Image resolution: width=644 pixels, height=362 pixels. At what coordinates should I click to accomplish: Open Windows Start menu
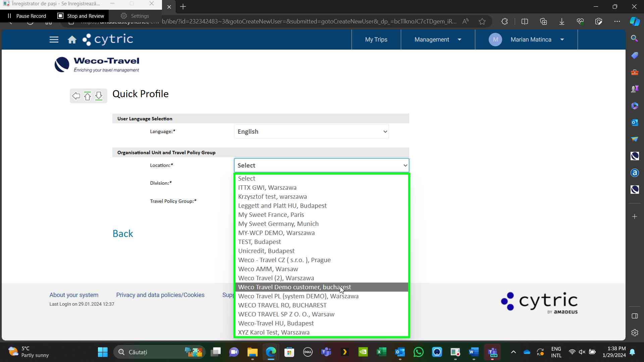pyautogui.click(x=103, y=352)
